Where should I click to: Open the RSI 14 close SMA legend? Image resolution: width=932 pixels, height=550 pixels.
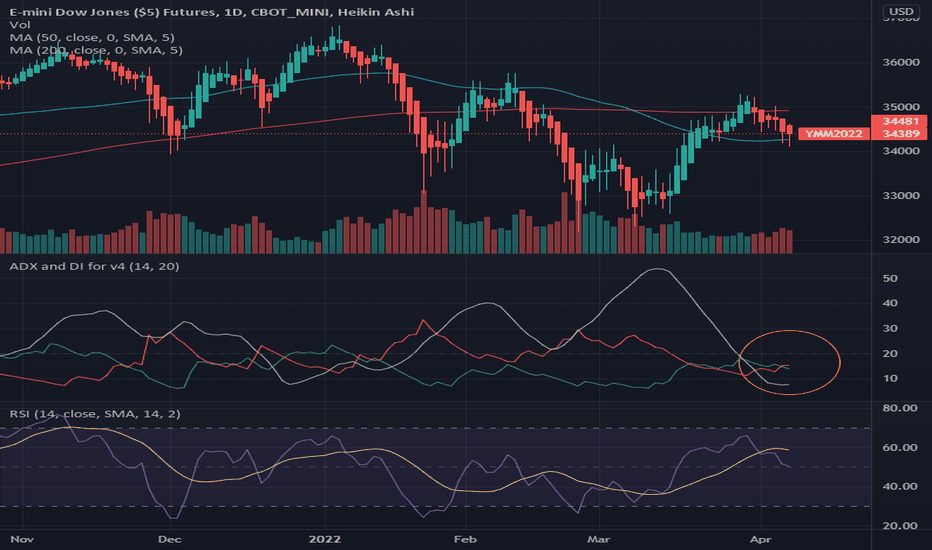(x=95, y=414)
